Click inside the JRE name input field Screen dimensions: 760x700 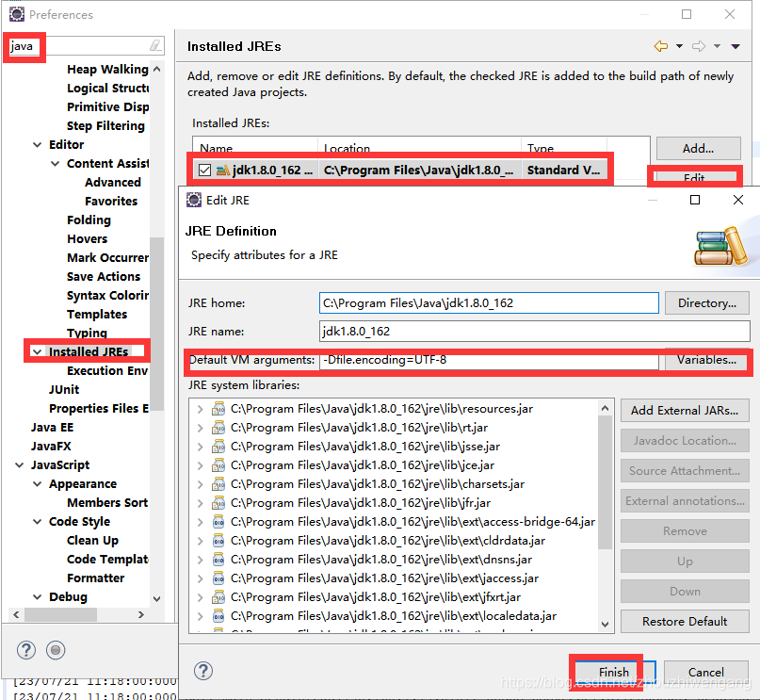click(471, 332)
